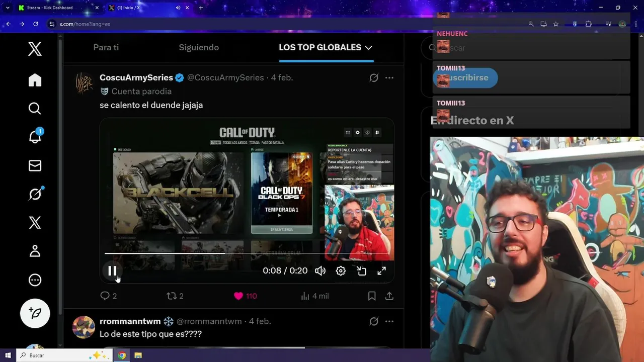View post analytics showing 4 mil
644x362 pixels.
pyautogui.click(x=314, y=296)
